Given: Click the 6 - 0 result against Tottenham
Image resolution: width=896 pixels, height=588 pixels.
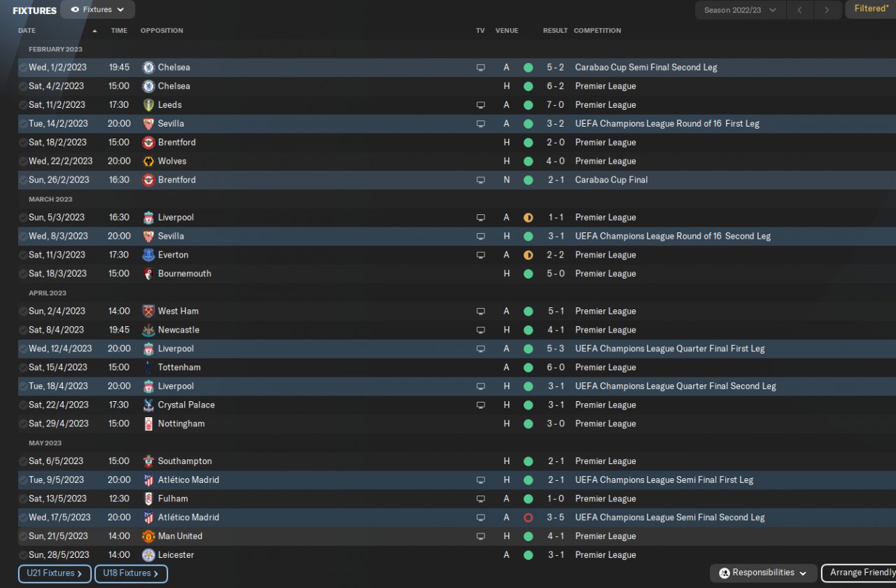Looking at the screenshot, I should (555, 367).
